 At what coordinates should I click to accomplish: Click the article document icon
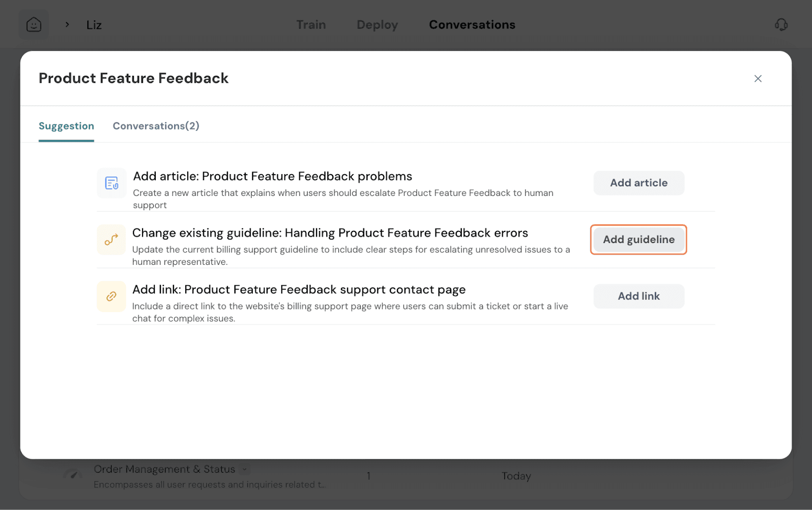[x=112, y=183]
